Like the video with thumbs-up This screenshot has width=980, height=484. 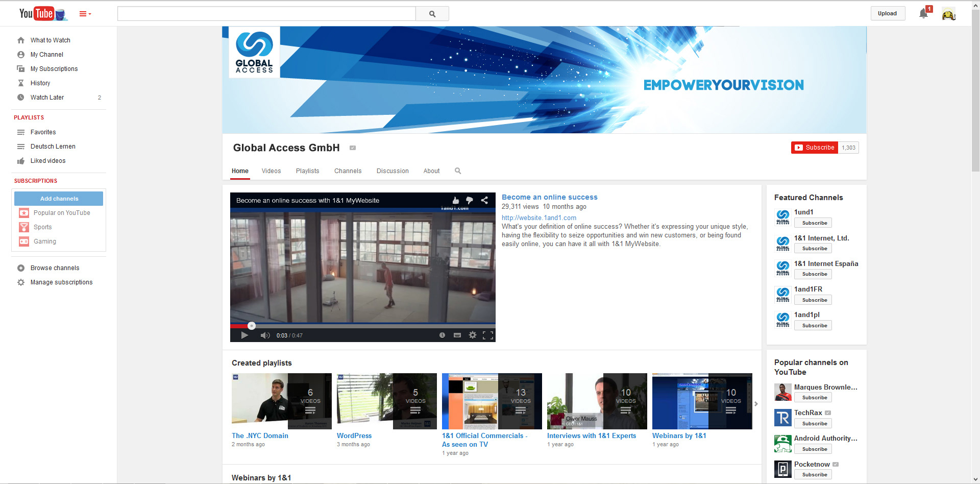pos(455,201)
